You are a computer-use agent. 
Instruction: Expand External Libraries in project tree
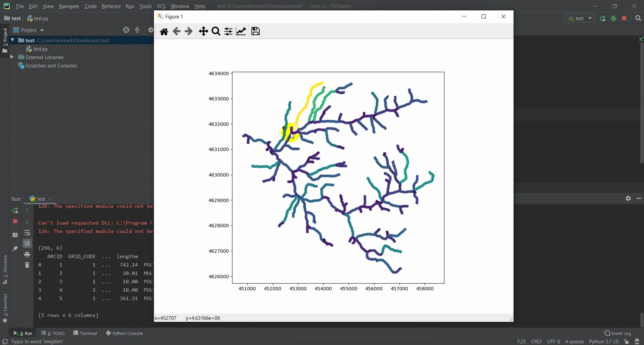tap(12, 57)
